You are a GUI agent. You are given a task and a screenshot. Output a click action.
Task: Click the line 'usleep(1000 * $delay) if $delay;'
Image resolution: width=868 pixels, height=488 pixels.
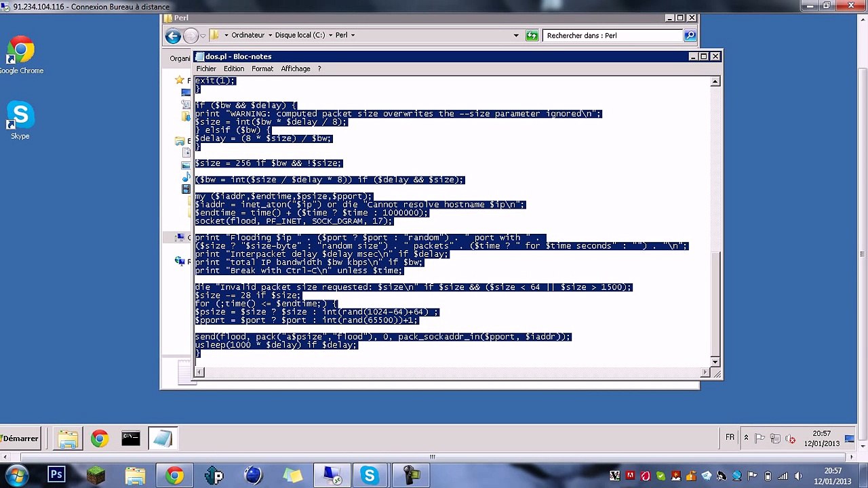[276, 345]
